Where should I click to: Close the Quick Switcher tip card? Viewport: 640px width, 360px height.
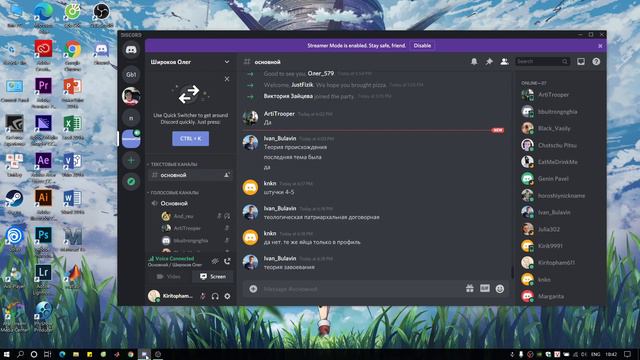(x=227, y=79)
